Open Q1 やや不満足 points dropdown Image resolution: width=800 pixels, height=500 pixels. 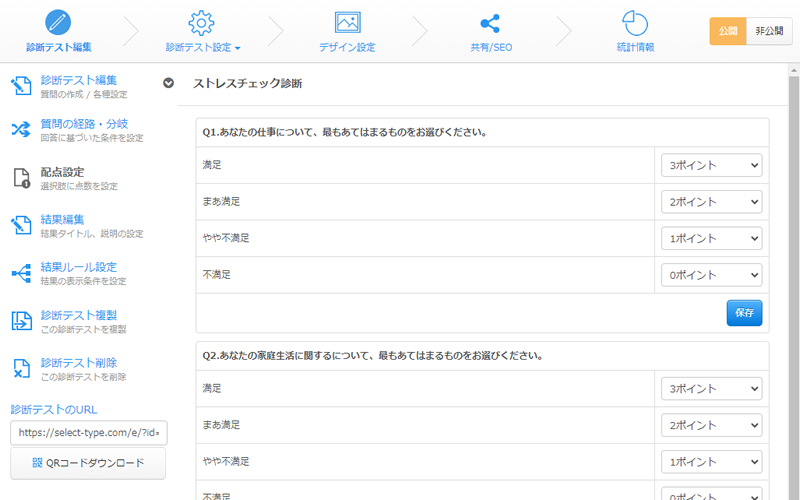click(711, 238)
